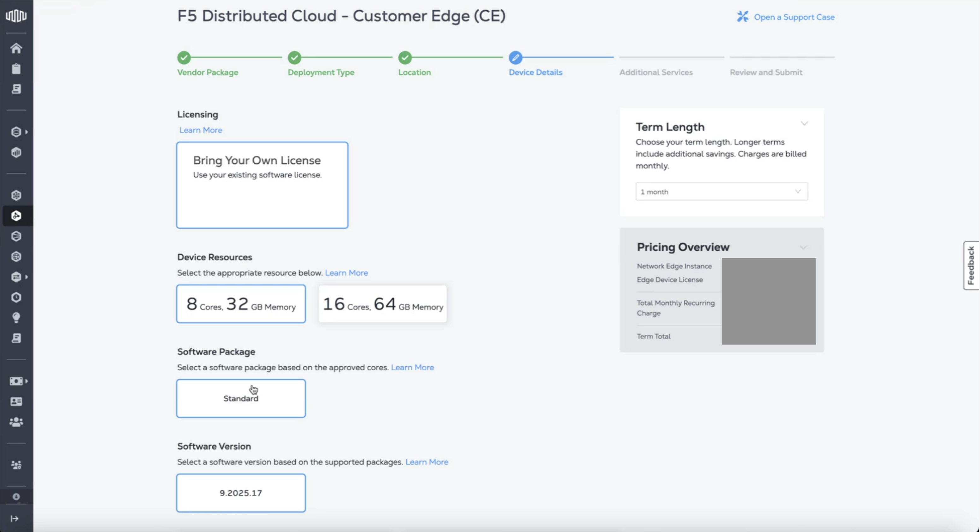This screenshot has width=980, height=532.
Task: Click Open a Support Case link
Action: (794, 17)
